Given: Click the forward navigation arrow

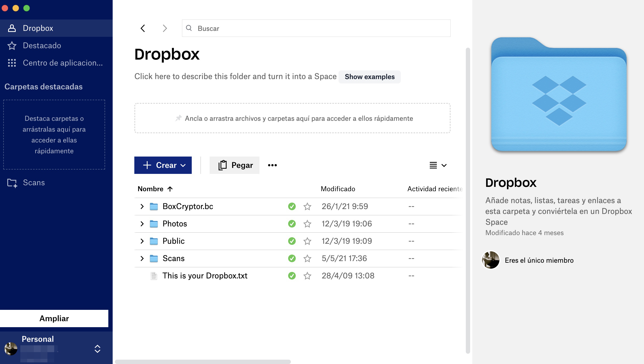Looking at the screenshot, I should point(165,28).
